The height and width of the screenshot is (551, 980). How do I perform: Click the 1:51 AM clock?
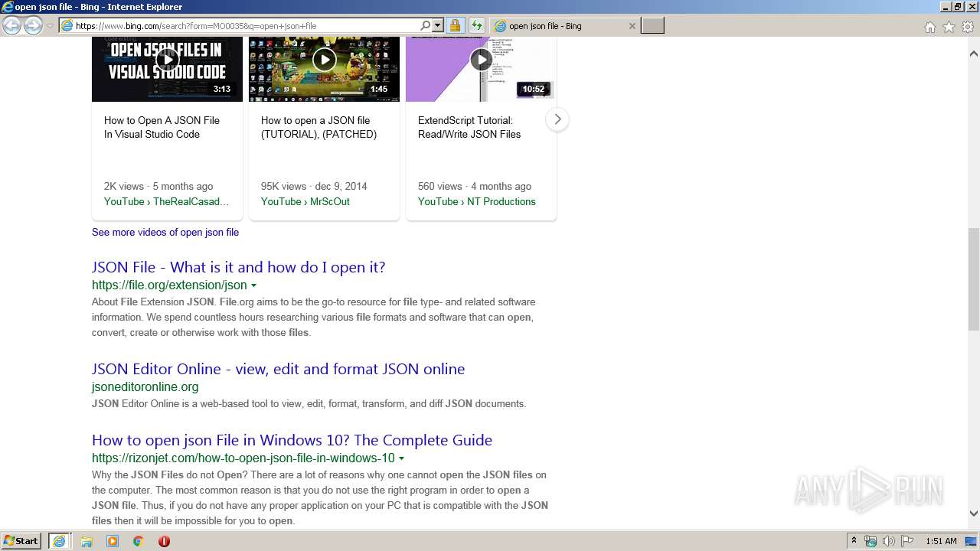941,541
